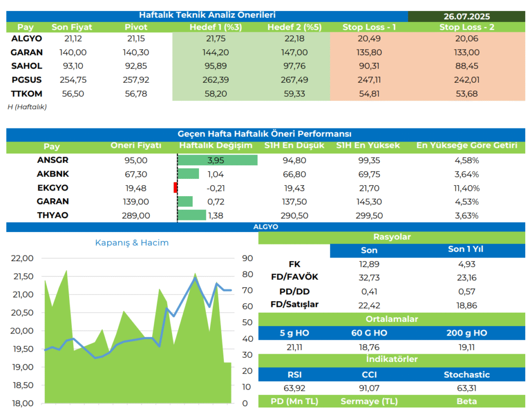Select GARAN's pivot value "140,30"

(x=136, y=53)
